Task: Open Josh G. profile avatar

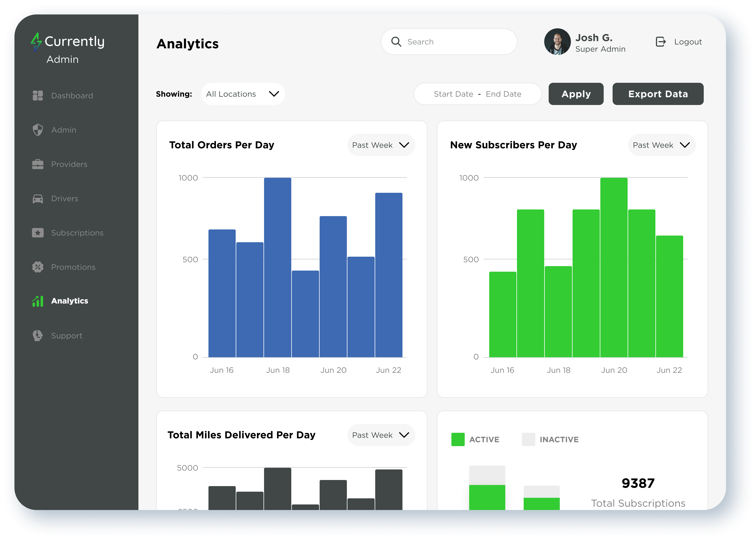Action: [x=557, y=41]
